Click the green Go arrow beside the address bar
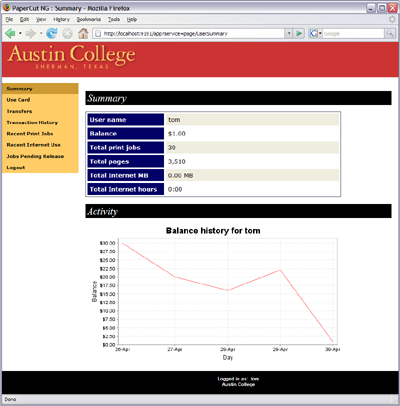This screenshot has height=406, width=400. coord(299,33)
